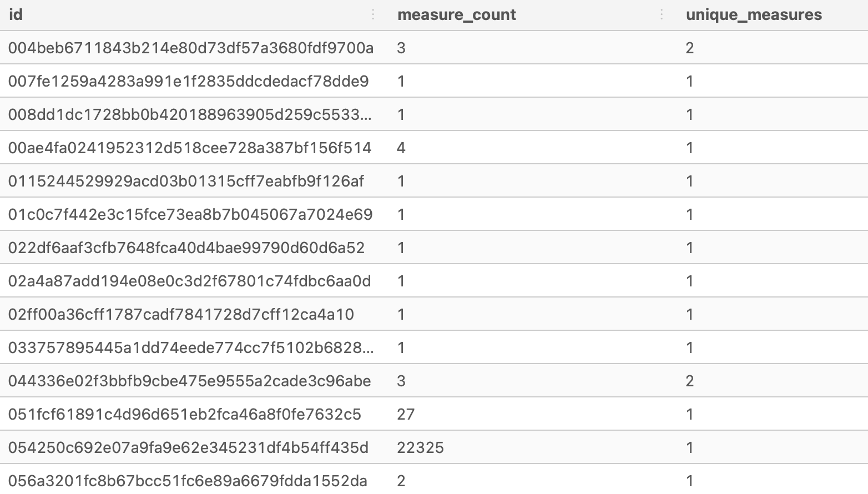
Task: Sort by the measure_count column header
Action: [x=456, y=15]
